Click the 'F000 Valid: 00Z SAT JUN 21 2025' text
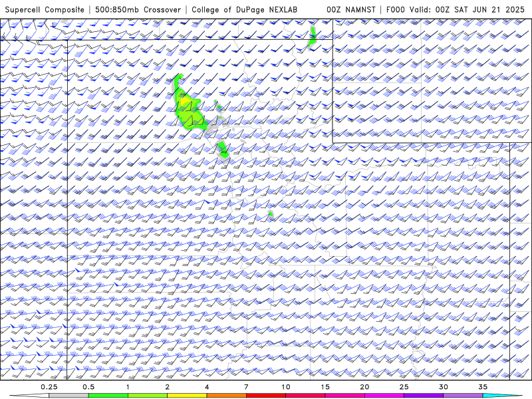 coord(456,9)
